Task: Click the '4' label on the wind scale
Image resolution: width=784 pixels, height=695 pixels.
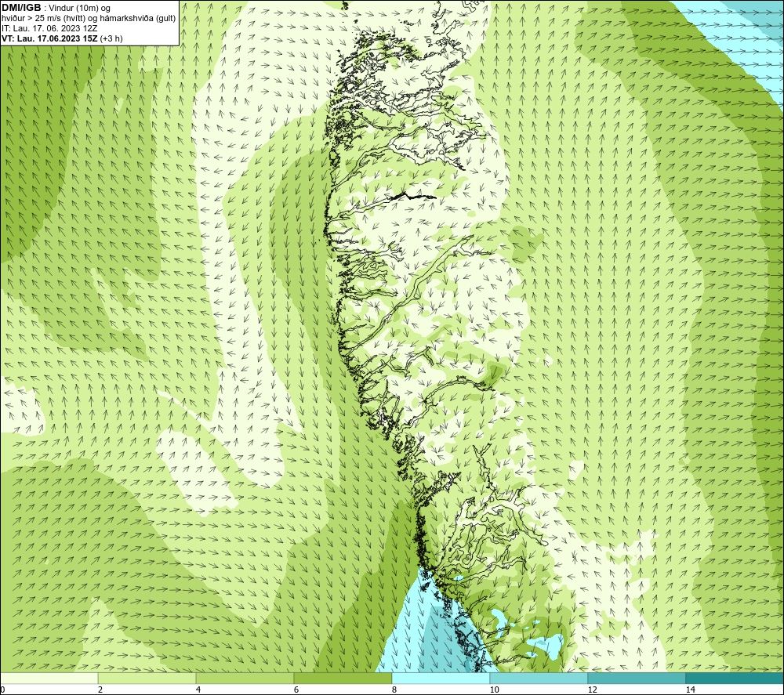Action: [x=198, y=690]
